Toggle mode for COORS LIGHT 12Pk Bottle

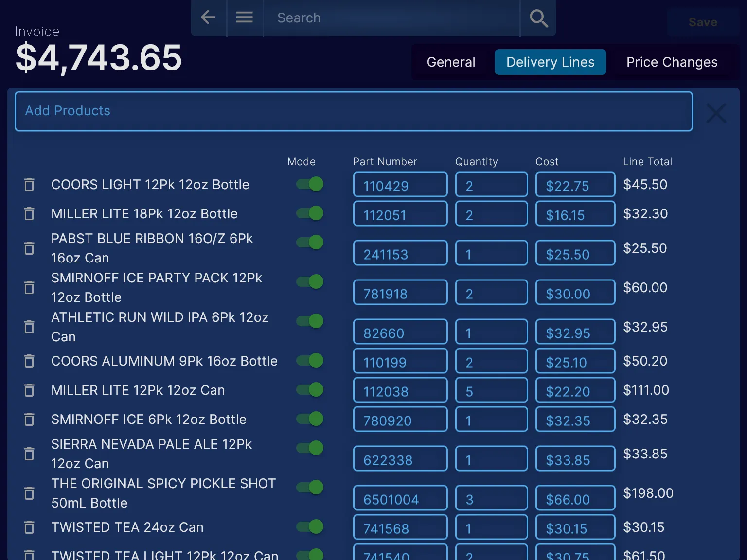(x=310, y=184)
